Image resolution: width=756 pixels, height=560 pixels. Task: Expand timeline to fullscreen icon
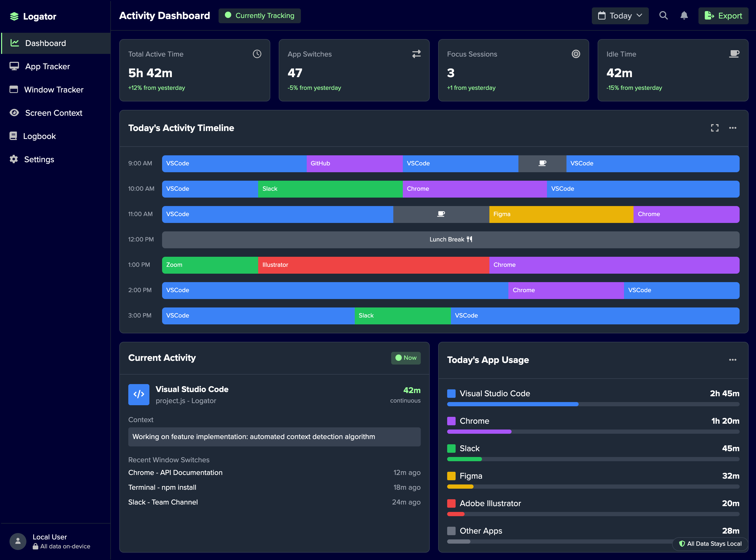(715, 128)
